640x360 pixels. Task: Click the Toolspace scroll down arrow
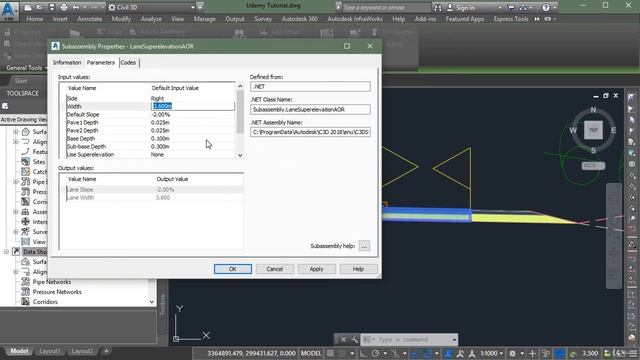152,302
